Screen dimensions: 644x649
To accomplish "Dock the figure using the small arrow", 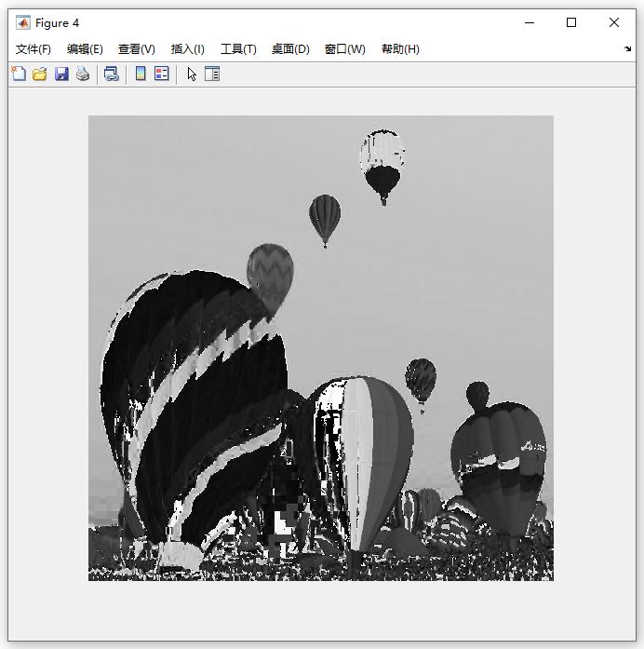I will 627,48.
